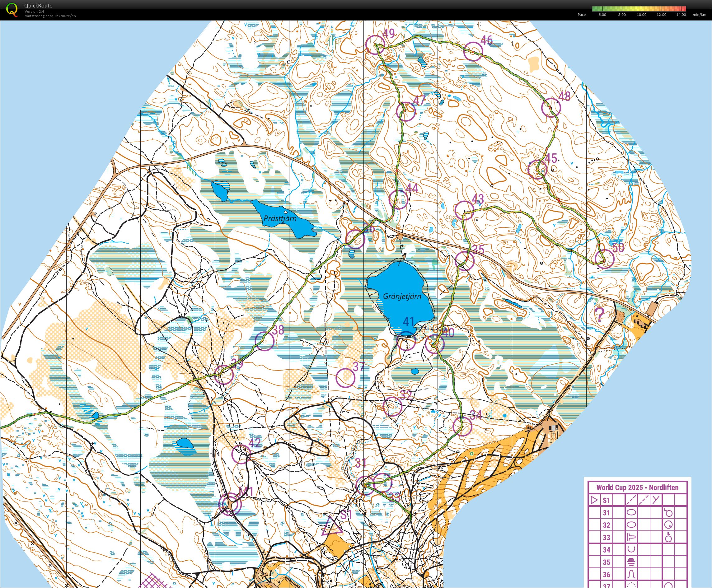Click knoll symbol in row 31
This screenshot has height=588, width=712.
(632, 512)
